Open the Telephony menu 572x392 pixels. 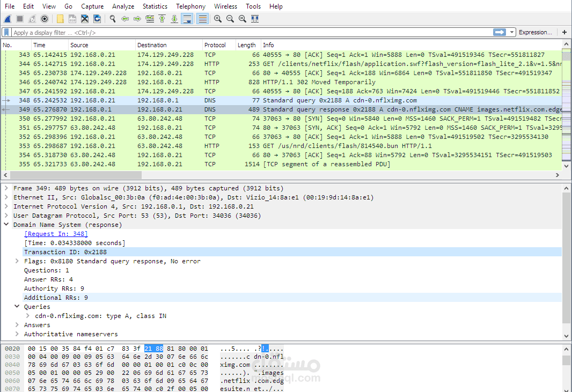click(x=191, y=6)
